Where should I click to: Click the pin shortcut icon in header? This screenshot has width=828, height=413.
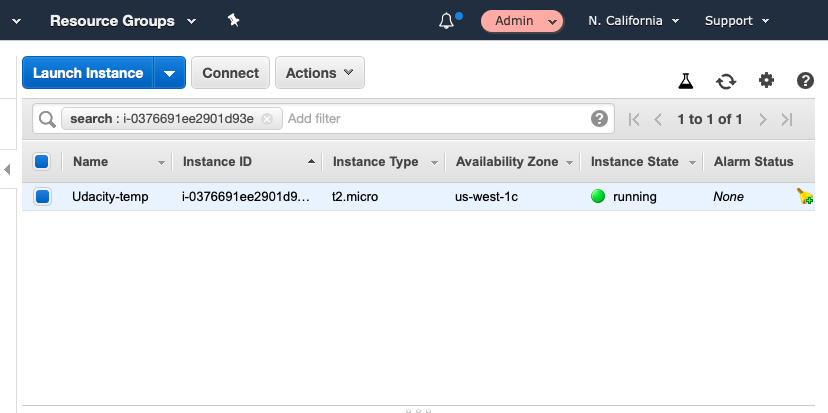(x=233, y=20)
